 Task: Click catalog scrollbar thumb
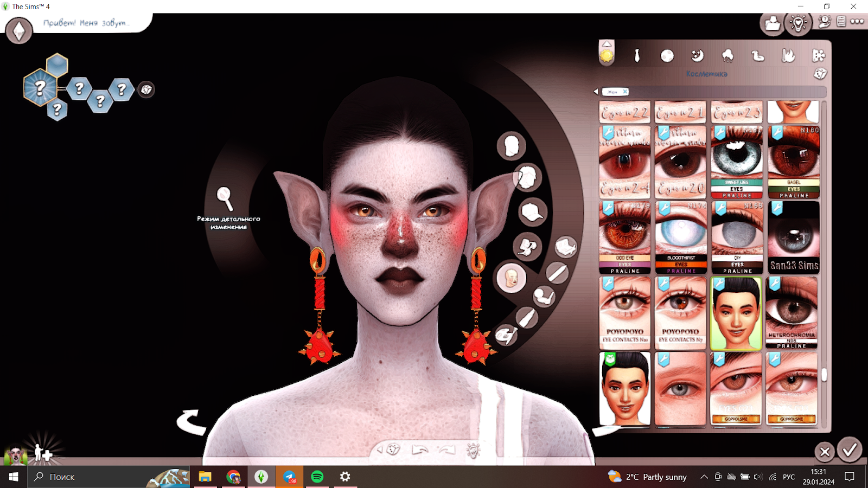(x=824, y=375)
